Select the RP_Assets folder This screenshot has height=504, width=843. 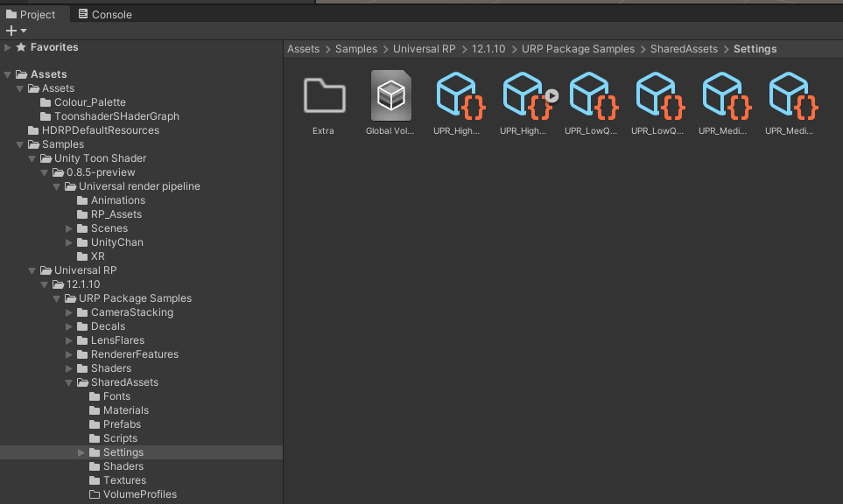(109, 213)
